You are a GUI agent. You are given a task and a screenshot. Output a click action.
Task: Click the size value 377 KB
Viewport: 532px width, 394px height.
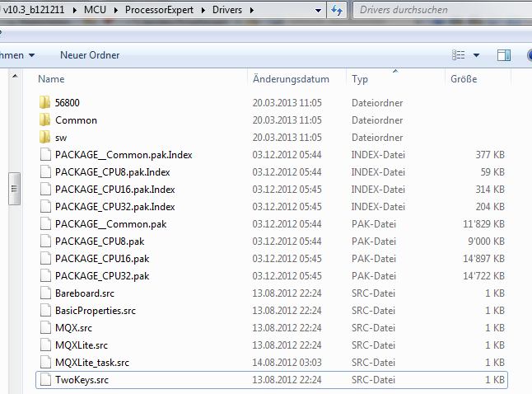click(490, 154)
